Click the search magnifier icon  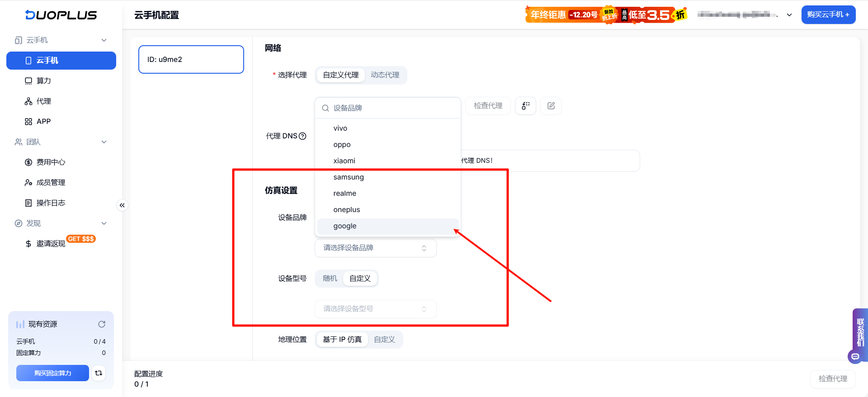coord(325,108)
